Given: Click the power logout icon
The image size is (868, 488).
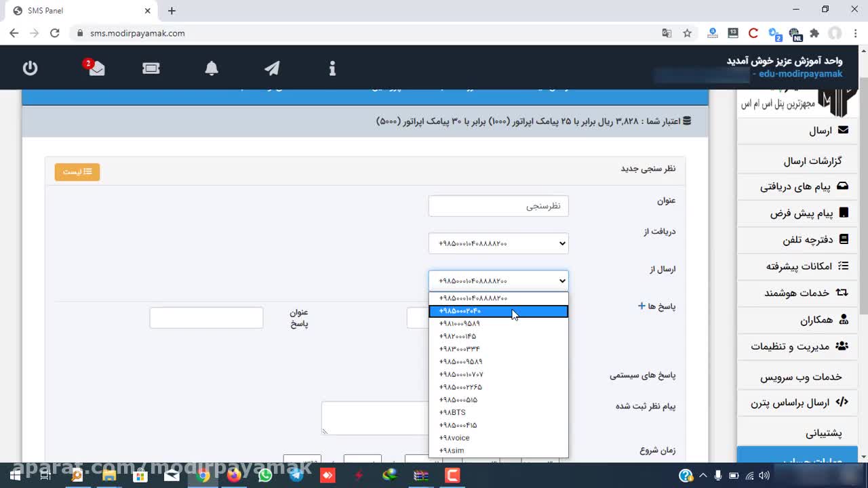Looking at the screenshot, I should (30, 68).
